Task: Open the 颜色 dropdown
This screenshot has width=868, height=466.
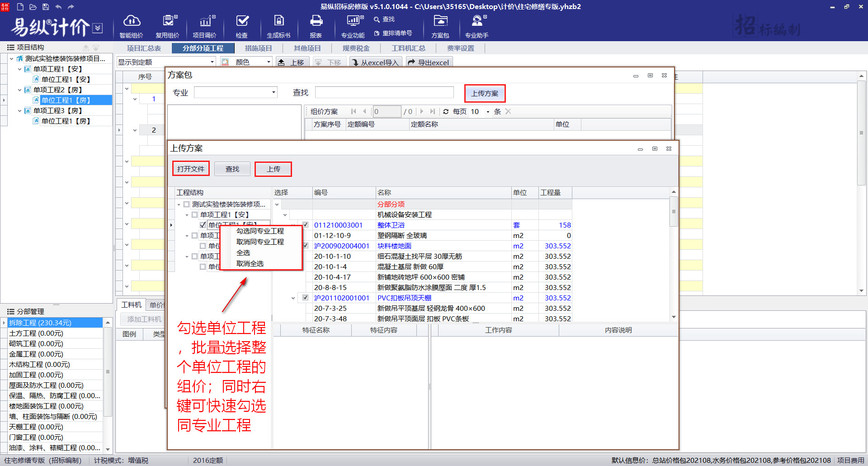Action: (269, 62)
